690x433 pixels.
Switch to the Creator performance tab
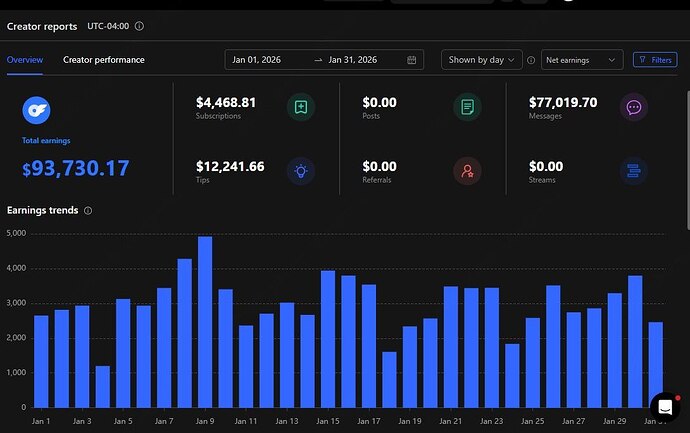point(104,60)
